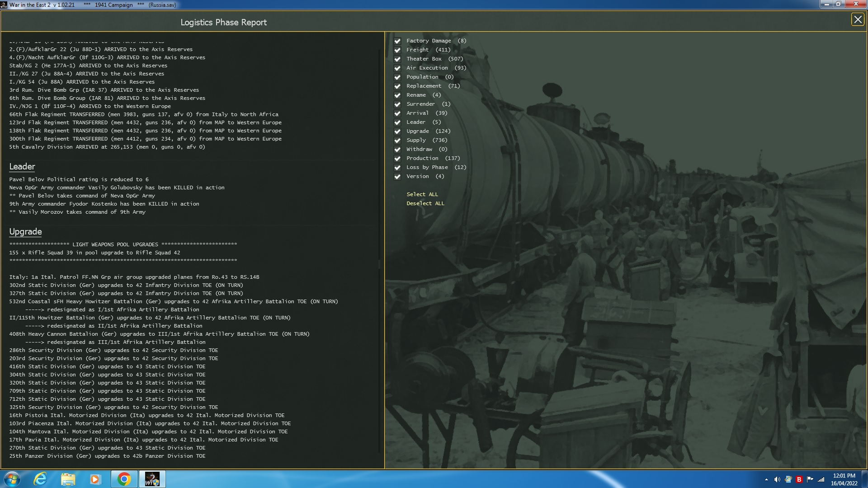Toggle the Rename checkbox
The image size is (868, 488).
[x=397, y=95]
